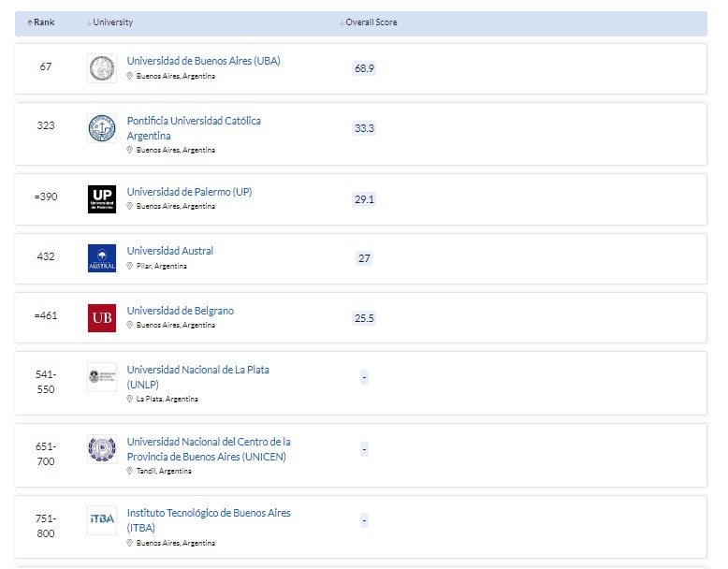This screenshot has width=728, height=569.
Task: Click location text La Plata, Argentina
Action: [167, 399]
